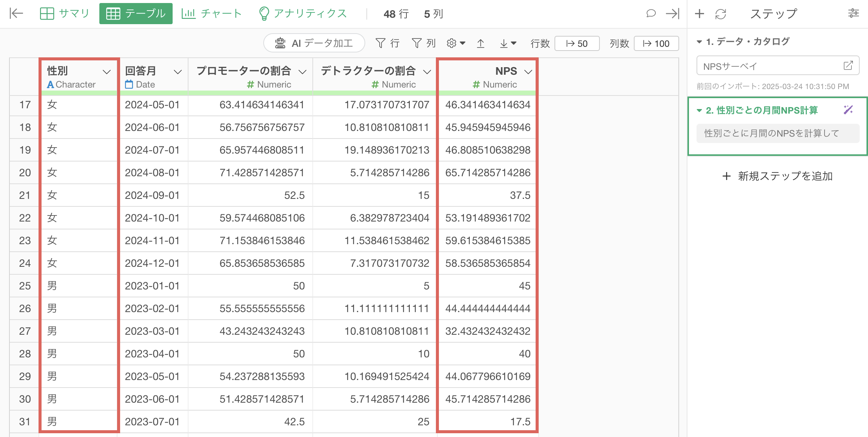Screen dimensions: 868x437
Task: Open the アナリティクス tab
Action: pyautogui.click(x=303, y=14)
